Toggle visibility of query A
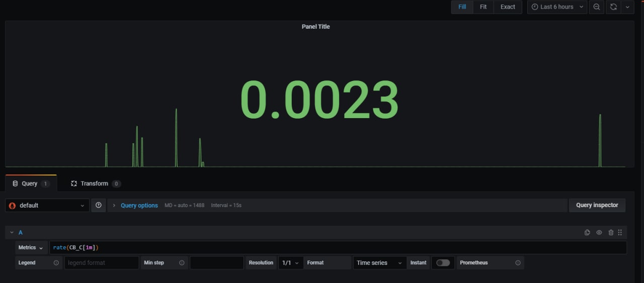Viewport: 644px width, 283px height. coord(599,232)
